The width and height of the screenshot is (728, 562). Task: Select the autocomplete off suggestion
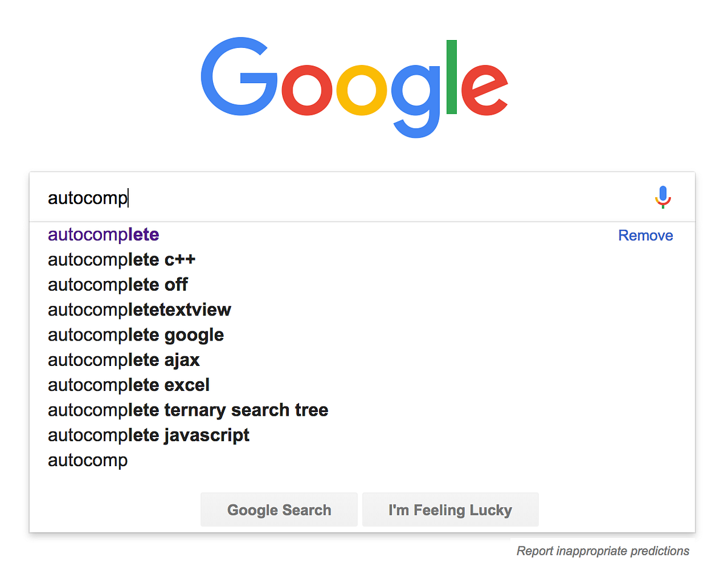click(x=117, y=285)
